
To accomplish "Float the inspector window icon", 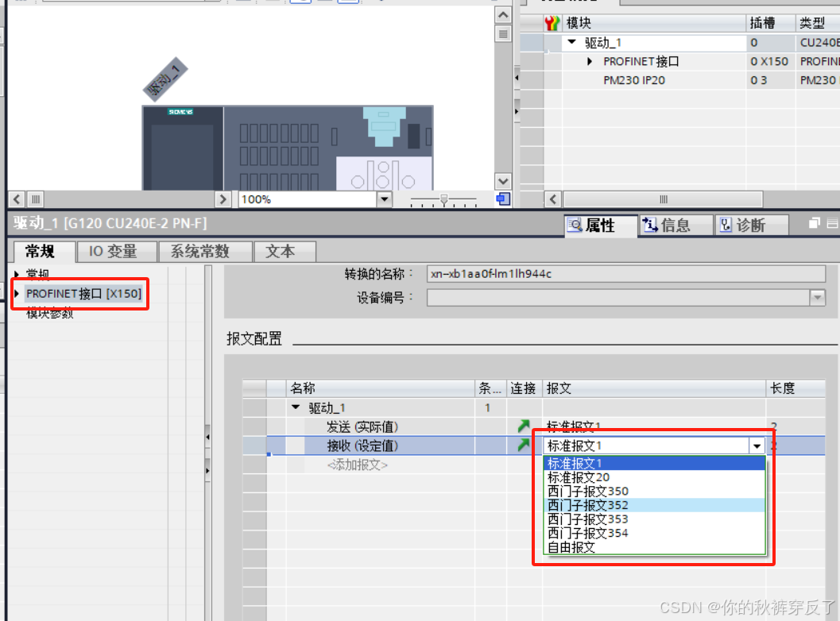I will [x=815, y=223].
